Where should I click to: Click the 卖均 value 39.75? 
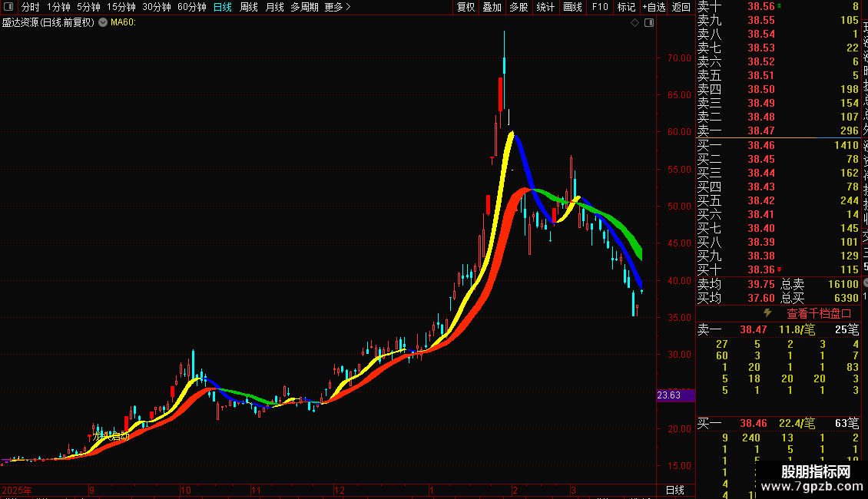(761, 284)
